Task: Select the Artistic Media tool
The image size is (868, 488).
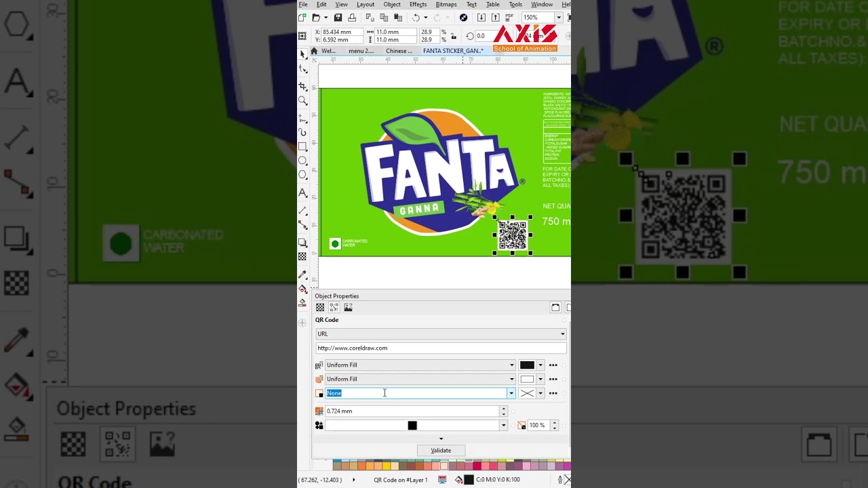Action: [x=302, y=132]
